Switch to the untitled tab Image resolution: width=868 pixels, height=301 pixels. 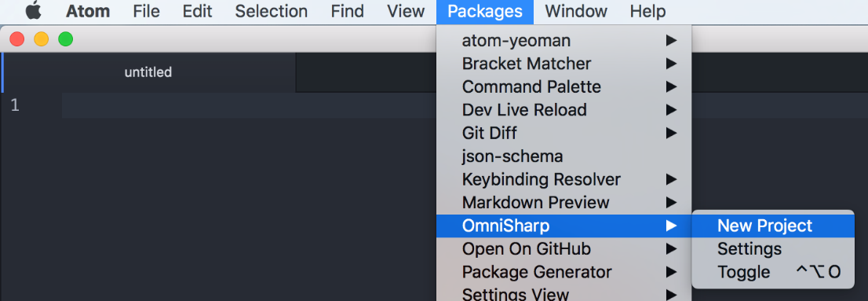point(148,72)
